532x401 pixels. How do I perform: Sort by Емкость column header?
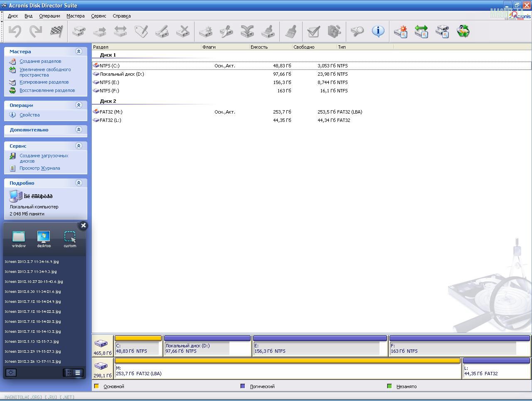[271, 47]
